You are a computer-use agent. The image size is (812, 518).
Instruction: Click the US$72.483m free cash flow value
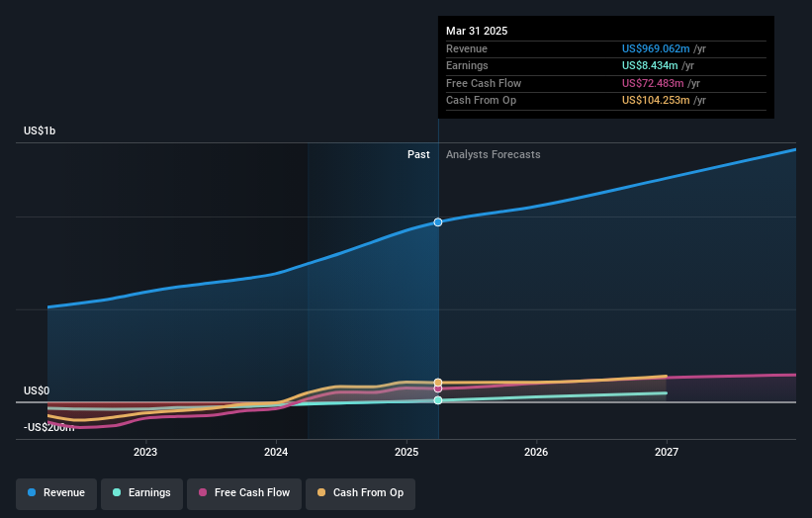point(653,83)
